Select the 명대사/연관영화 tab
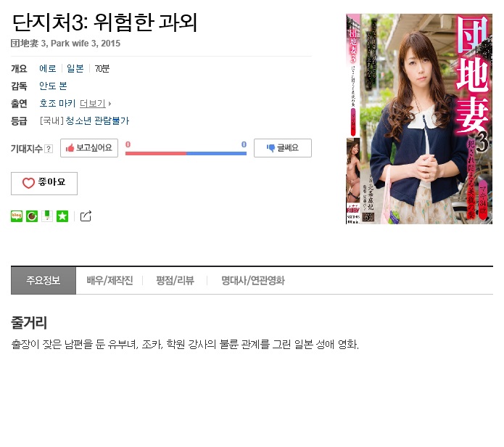This screenshot has width=504, height=447. point(253,280)
